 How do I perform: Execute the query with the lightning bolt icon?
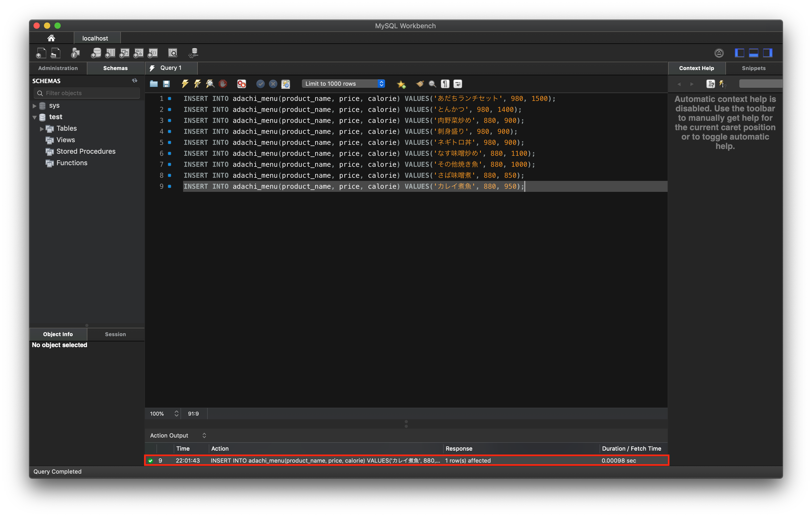click(185, 84)
